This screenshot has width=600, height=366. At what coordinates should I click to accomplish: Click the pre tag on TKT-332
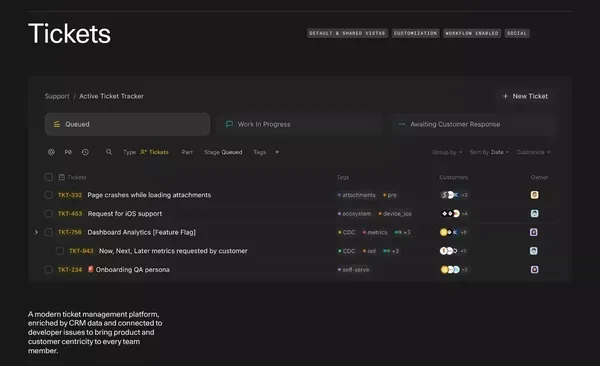[390, 195]
